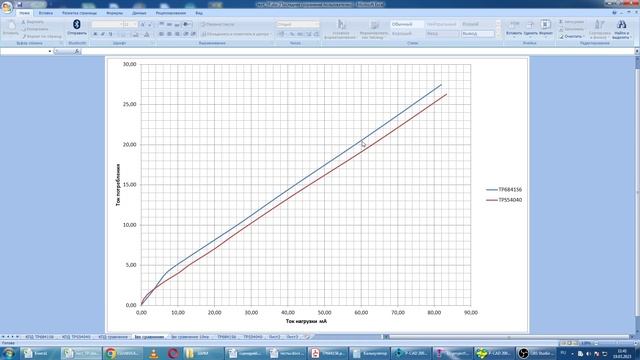
Task: Open the font size drop-down
Action: (x=135, y=24)
